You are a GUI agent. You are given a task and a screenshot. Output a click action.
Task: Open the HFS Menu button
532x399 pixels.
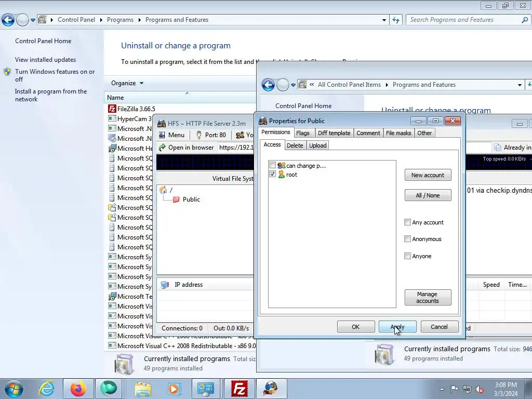coord(172,135)
